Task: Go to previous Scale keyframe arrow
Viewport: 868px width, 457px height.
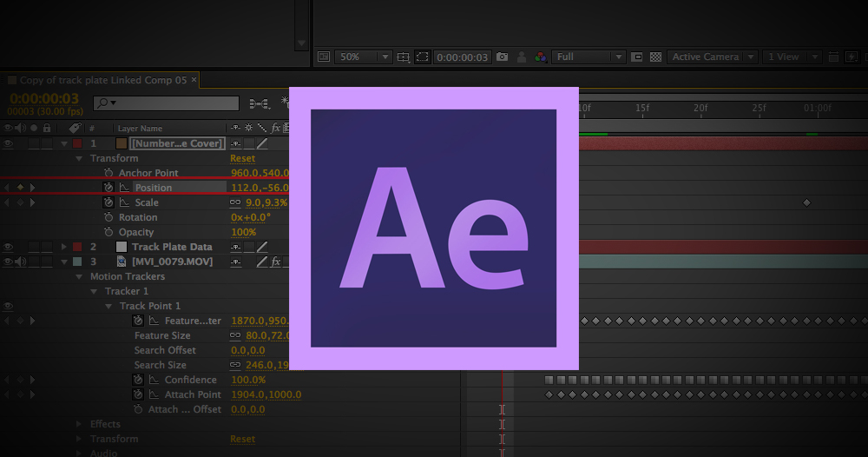Action: pos(7,202)
